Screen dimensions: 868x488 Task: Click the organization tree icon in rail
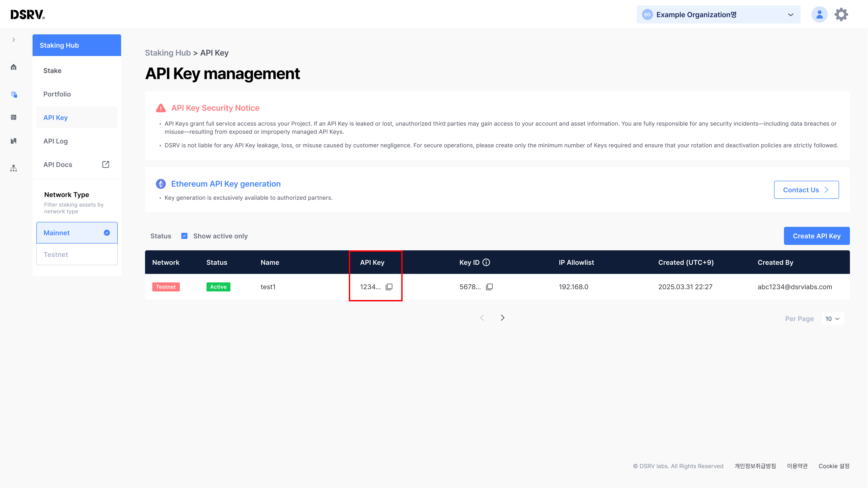[14, 168]
